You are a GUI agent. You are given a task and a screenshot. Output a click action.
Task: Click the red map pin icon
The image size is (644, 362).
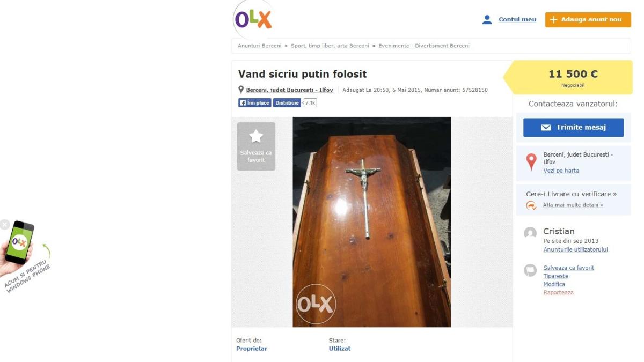tap(531, 162)
